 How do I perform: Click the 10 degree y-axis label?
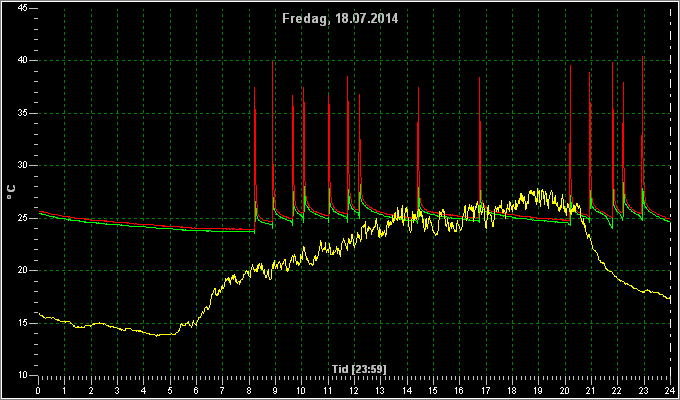23,375
